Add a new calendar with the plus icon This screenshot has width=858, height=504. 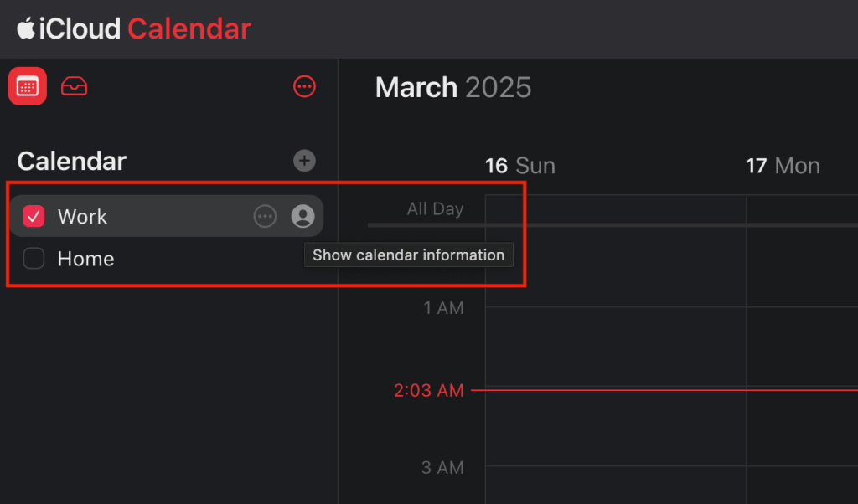pyautogui.click(x=304, y=161)
